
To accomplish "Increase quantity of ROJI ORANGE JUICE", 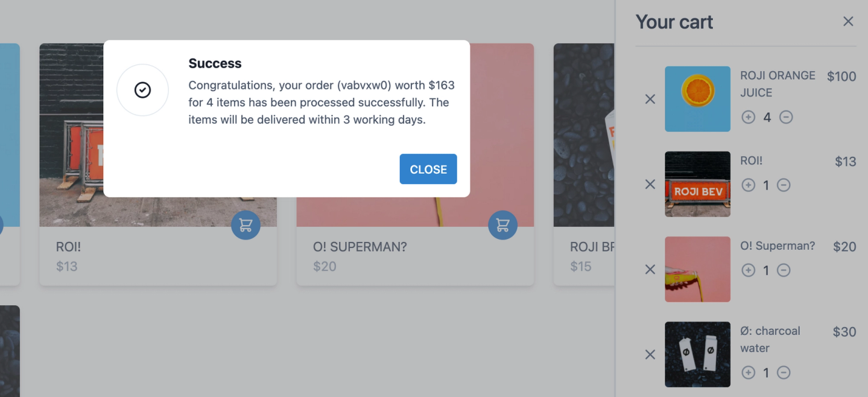I will (748, 117).
